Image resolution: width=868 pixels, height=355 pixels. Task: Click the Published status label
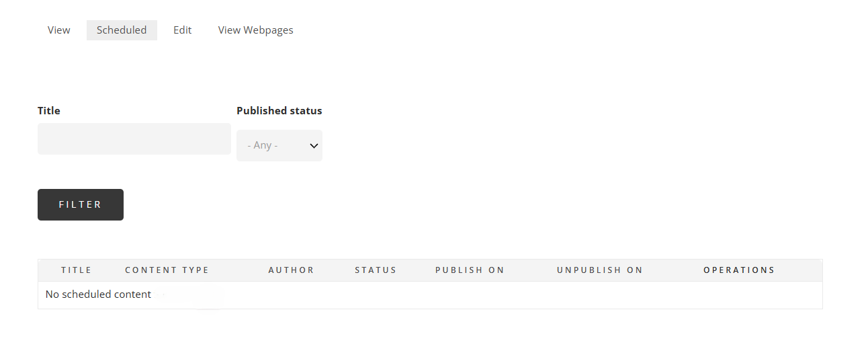coord(279,111)
